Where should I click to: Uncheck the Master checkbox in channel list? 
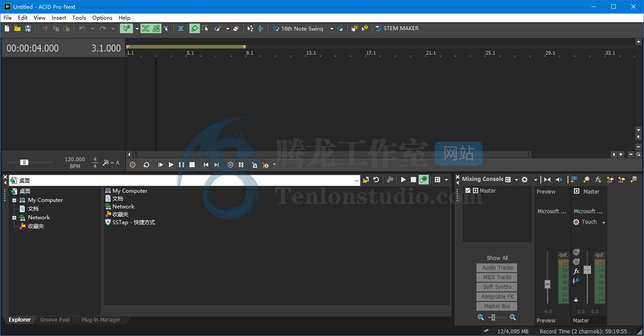(468, 191)
